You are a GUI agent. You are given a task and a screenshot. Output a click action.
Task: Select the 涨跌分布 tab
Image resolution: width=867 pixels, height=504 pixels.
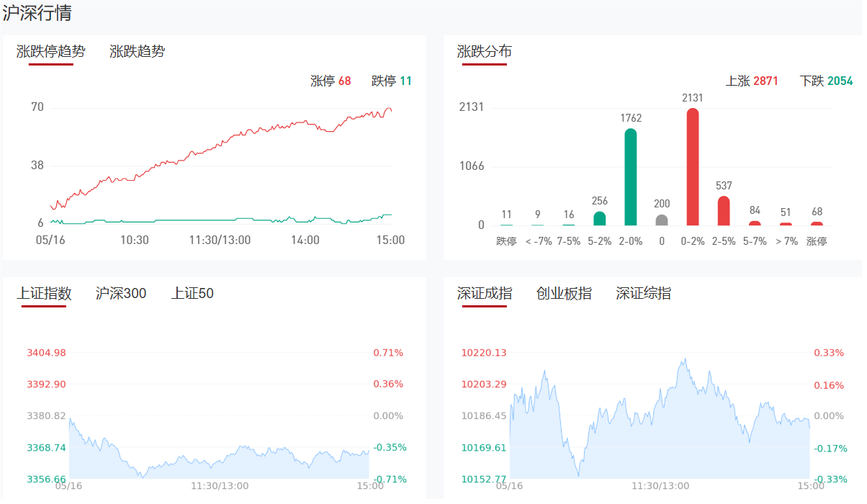pyautogui.click(x=485, y=52)
